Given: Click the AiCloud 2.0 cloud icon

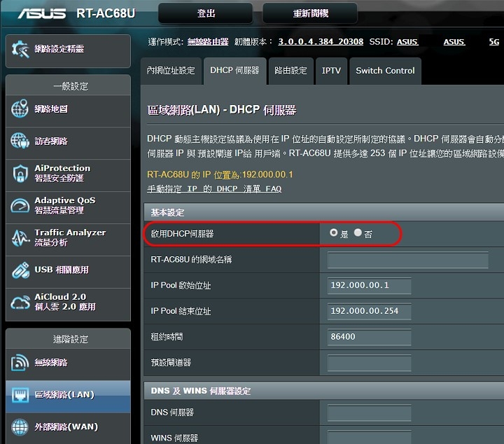Looking at the screenshot, I should click(x=20, y=303).
